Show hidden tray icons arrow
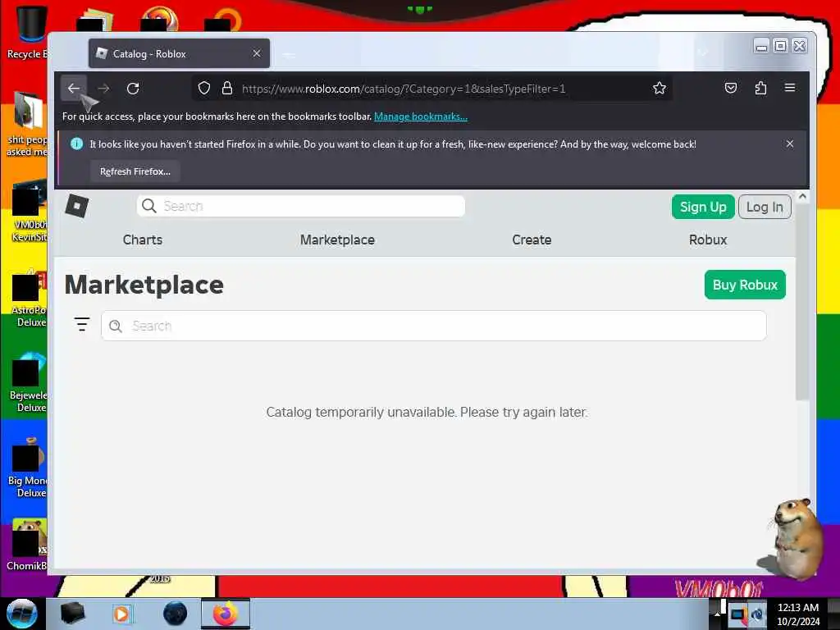 point(717,614)
